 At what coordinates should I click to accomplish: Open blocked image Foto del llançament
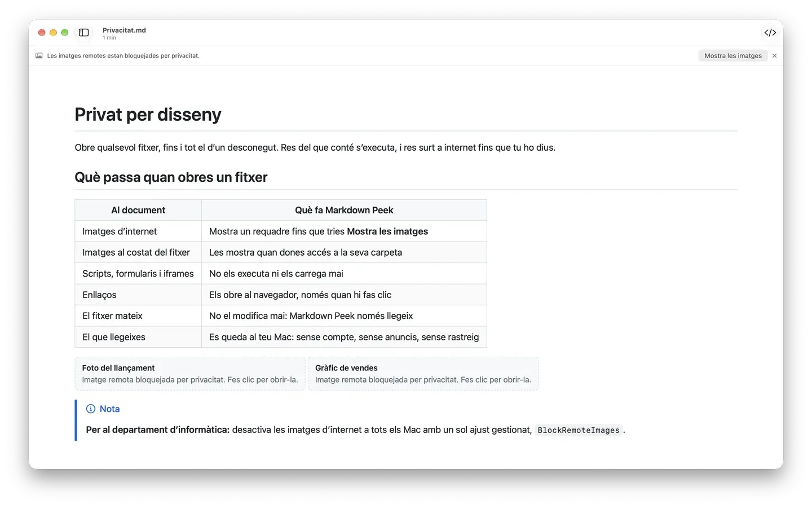190,374
